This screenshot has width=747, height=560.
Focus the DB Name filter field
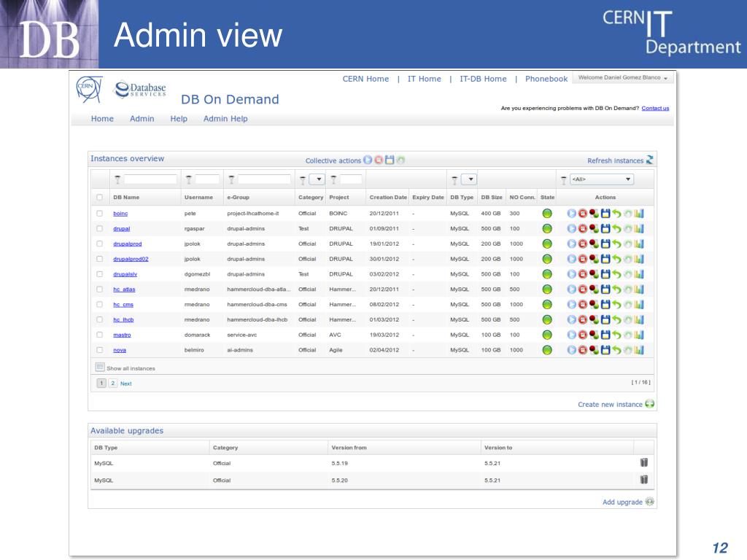[x=150, y=179]
